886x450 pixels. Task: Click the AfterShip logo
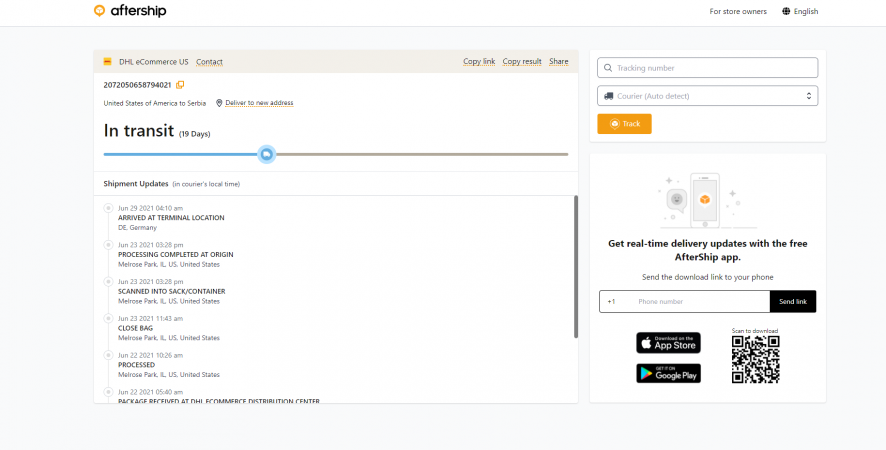coord(130,11)
